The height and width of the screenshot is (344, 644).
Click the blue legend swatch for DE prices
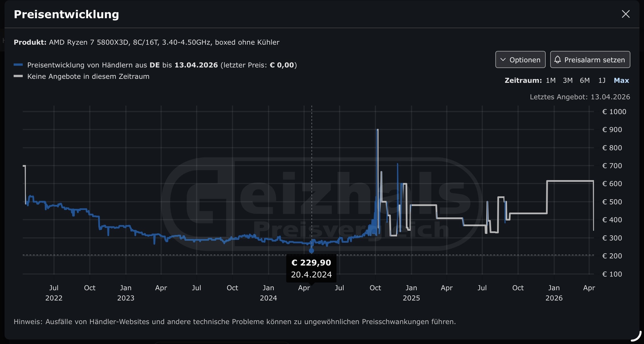click(x=18, y=65)
